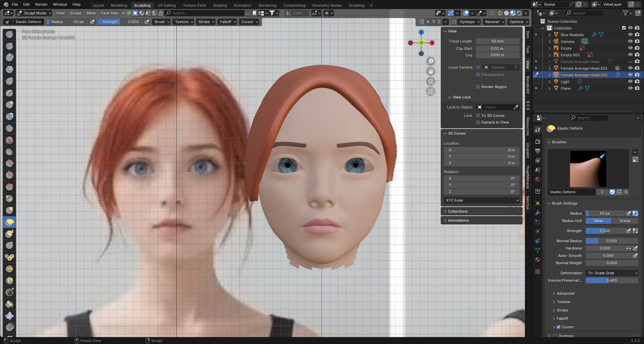Screen dimensions: 644x344
Task: Select the Elastic Deform tool in toolbar
Action: click(9, 222)
